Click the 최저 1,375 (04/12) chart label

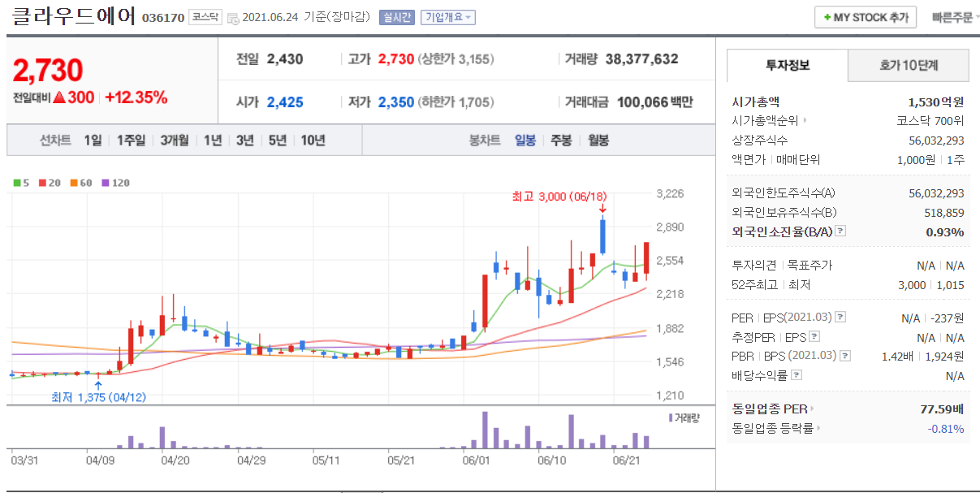(x=98, y=397)
